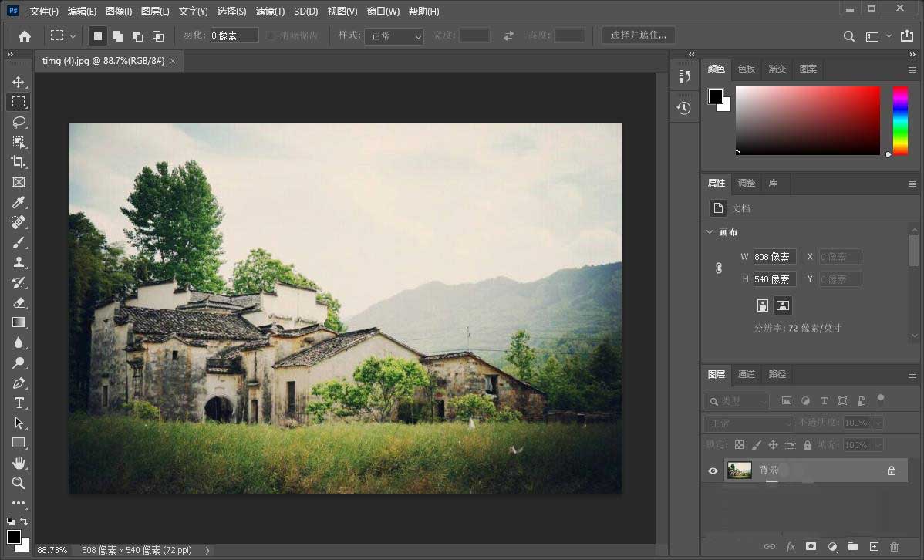Screen dimensions: 924x560
Task: Select the Lasso tool
Action: [19, 122]
